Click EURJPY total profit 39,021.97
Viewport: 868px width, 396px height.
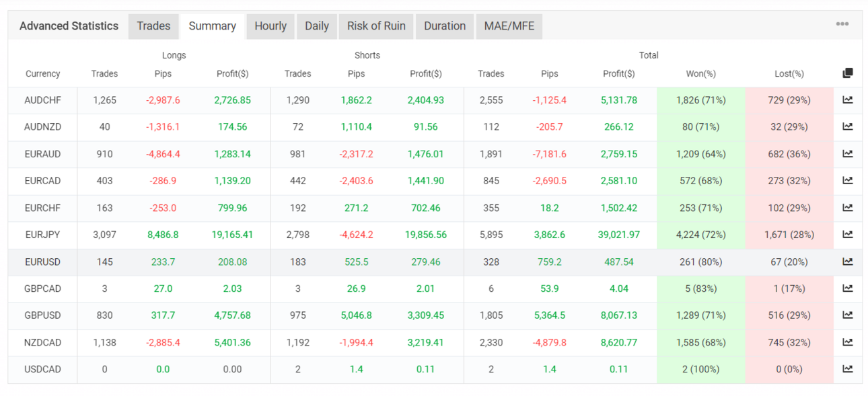(619, 235)
